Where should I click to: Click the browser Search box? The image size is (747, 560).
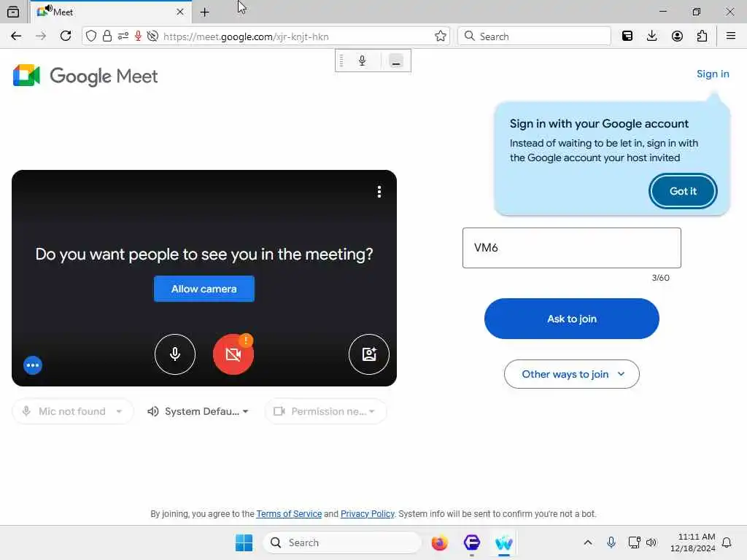point(534,36)
